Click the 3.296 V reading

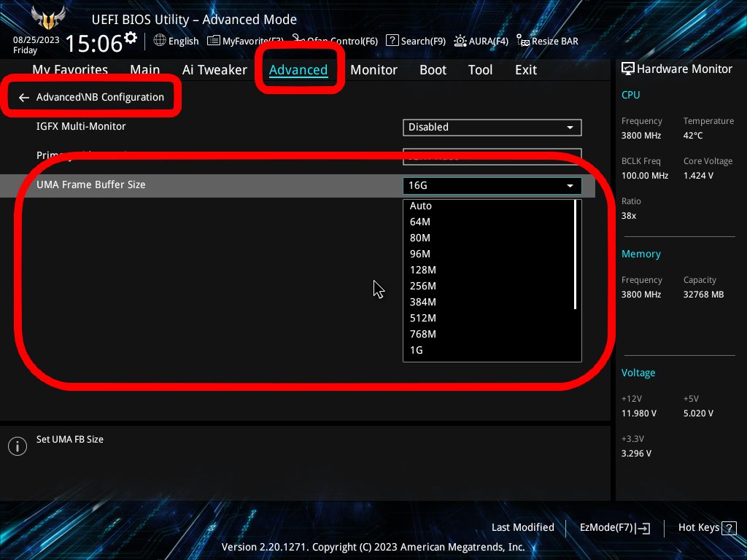click(x=636, y=454)
